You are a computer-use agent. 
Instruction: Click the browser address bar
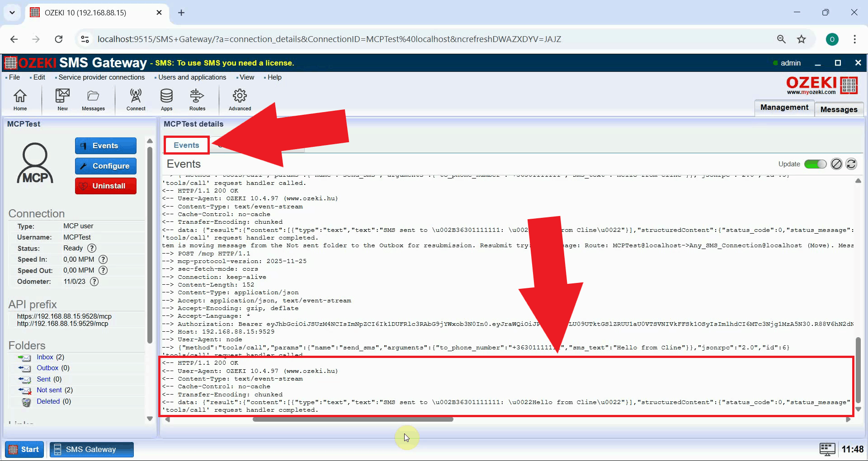pos(329,39)
